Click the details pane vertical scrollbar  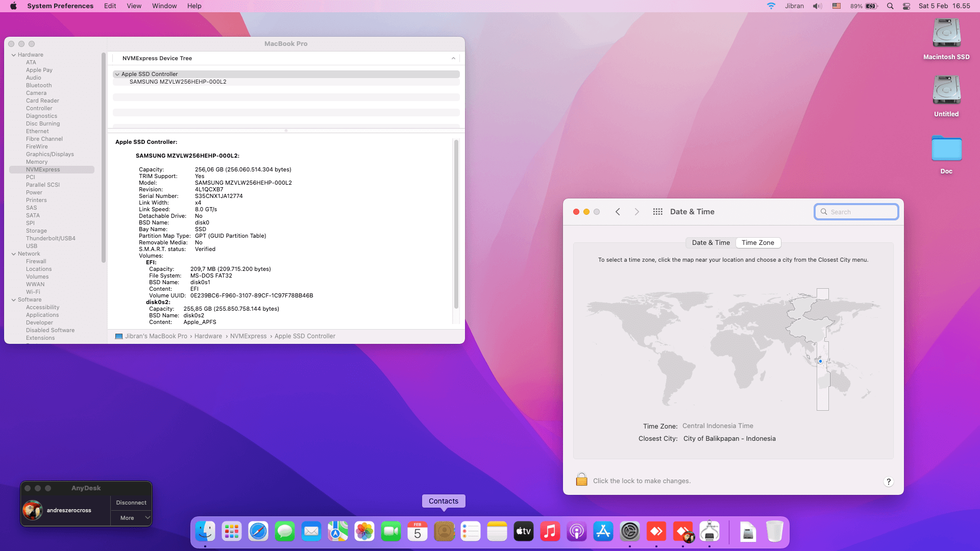click(456, 224)
